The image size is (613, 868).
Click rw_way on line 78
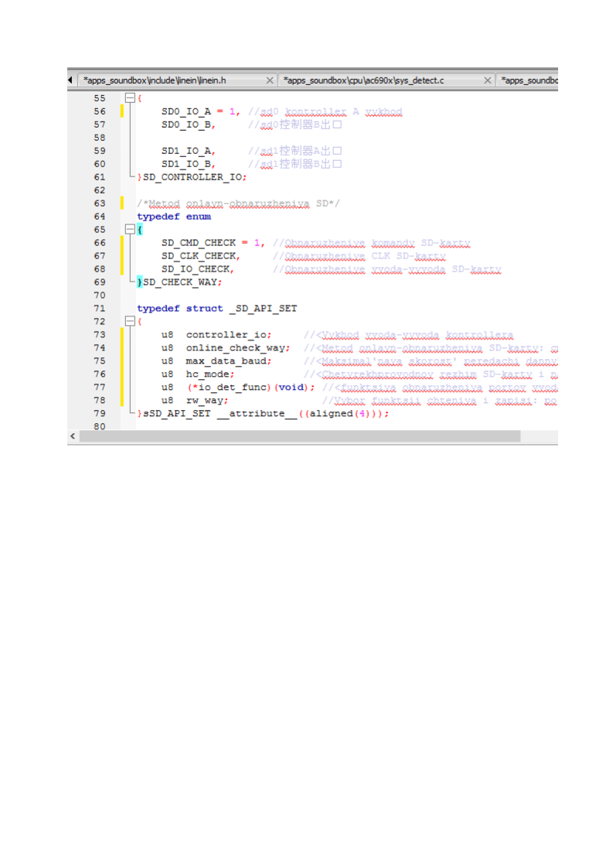click(205, 400)
